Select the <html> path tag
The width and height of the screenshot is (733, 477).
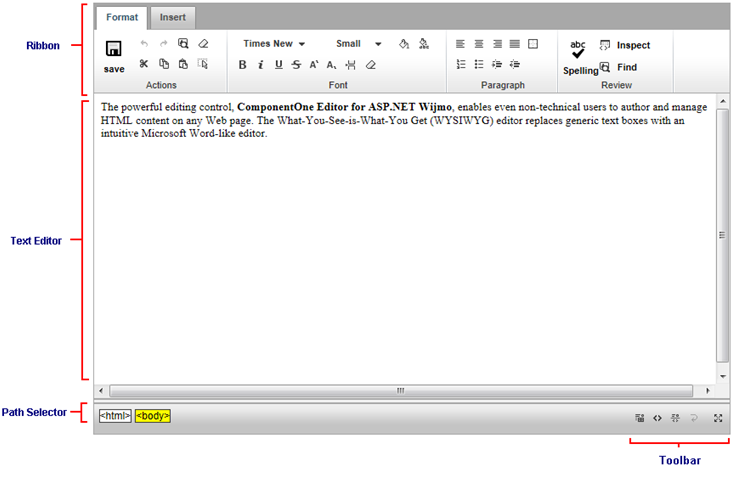[115, 416]
